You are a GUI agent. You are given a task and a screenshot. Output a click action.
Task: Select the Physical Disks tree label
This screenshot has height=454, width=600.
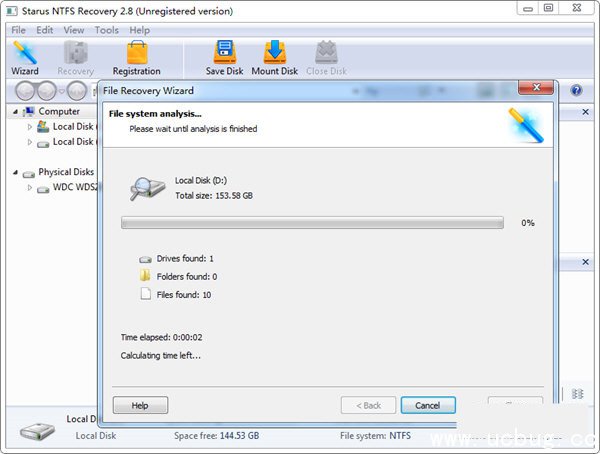(x=66, y=172)
